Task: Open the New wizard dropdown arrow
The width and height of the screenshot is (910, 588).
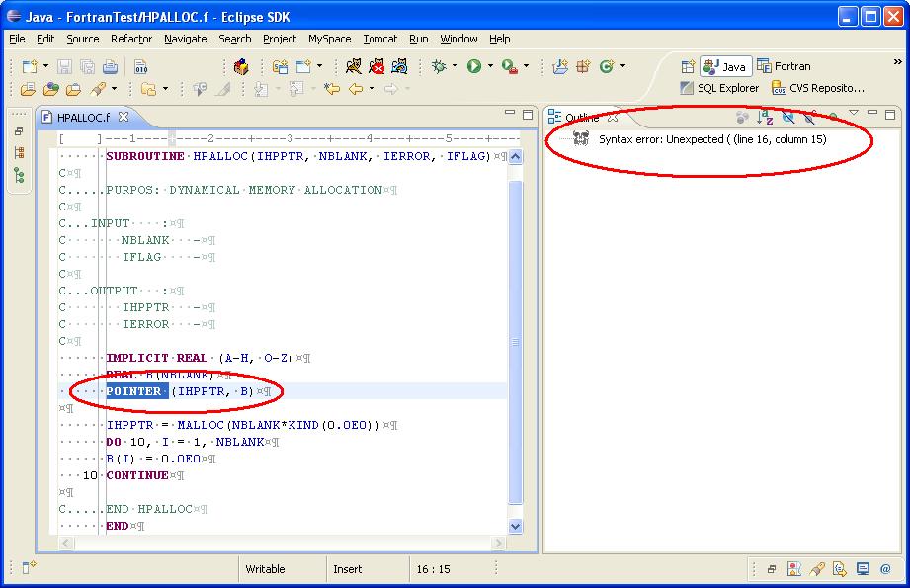Action: tap(45, 66)
